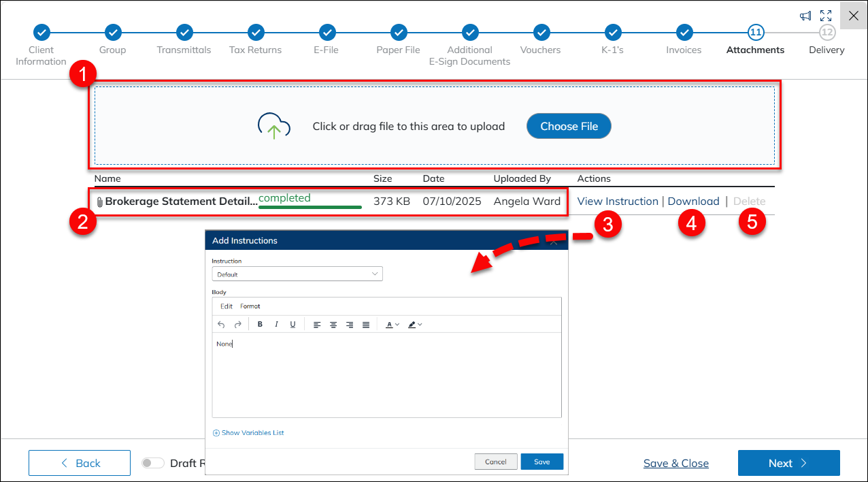Viewport: 868px width, 482px height.
Task: Click the fullscreen expand icon
Action: point(826,16)
